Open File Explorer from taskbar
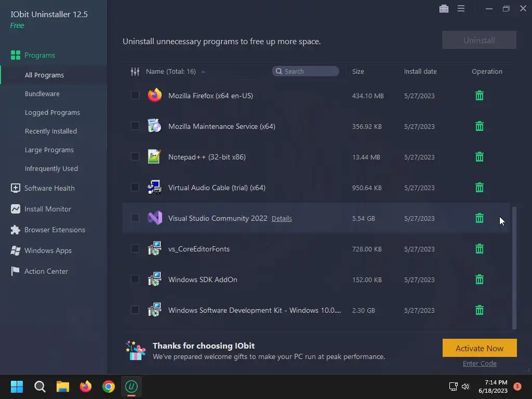 [63, 387]
